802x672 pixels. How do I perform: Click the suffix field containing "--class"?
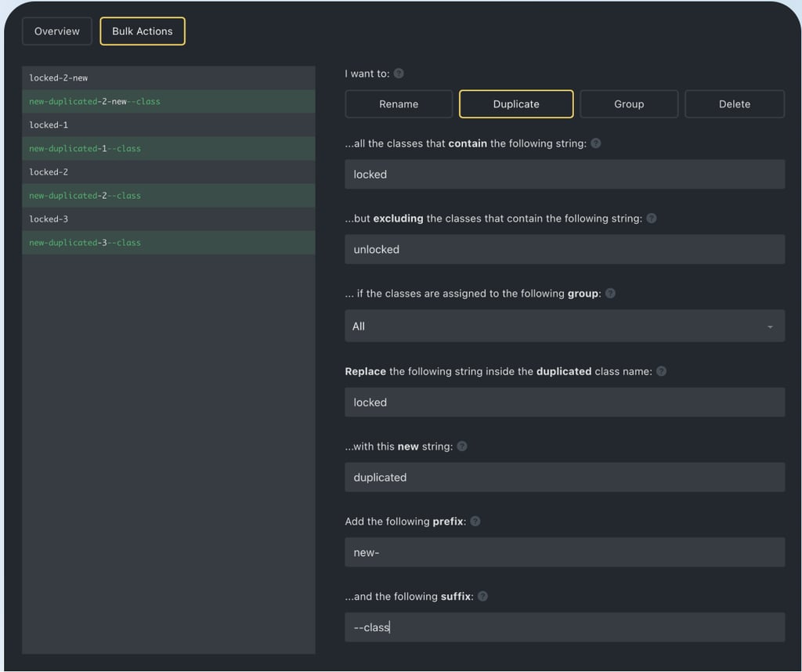[565, 627]
